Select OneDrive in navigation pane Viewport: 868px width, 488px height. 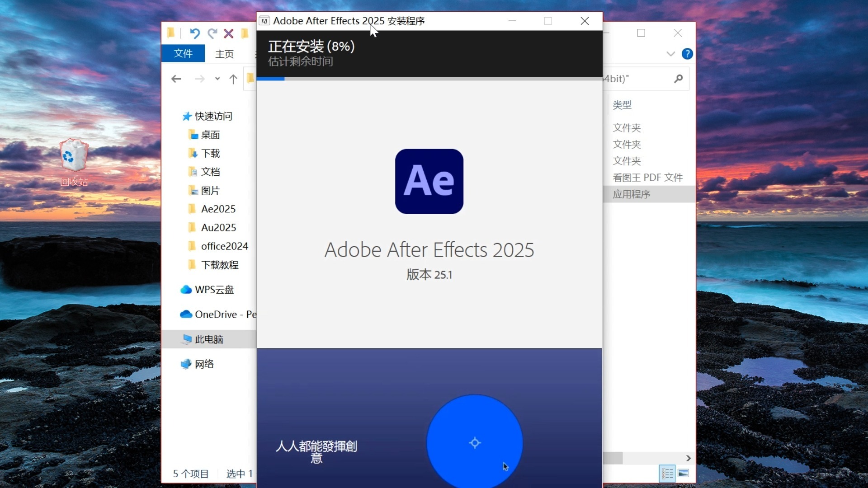[x=218, y=314]
